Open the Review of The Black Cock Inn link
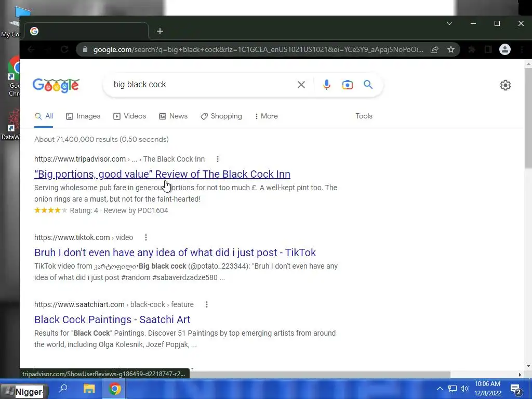 [x=162, y=174]
